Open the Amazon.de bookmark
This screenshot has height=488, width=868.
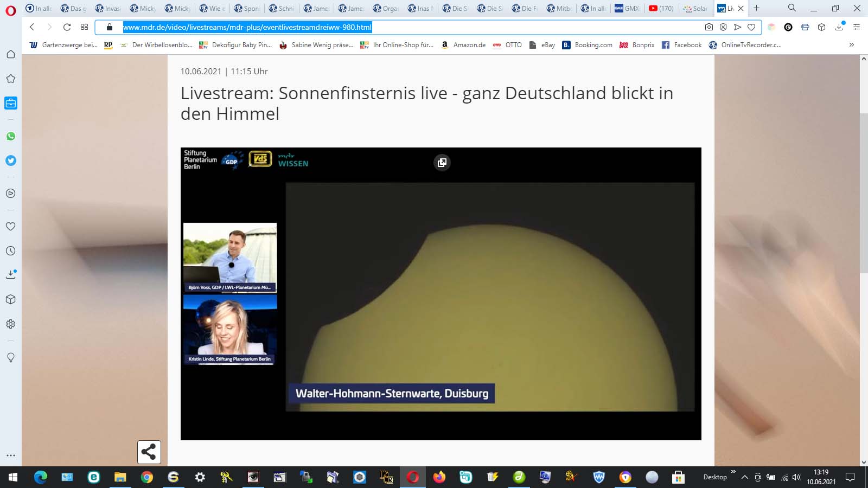[x=464, y=45]
